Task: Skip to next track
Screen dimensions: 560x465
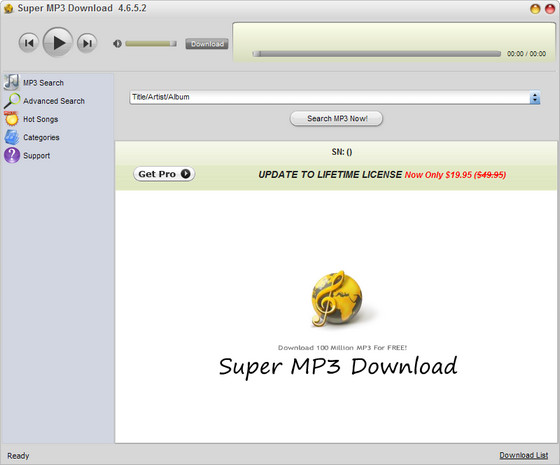Action: coord(87,43)
